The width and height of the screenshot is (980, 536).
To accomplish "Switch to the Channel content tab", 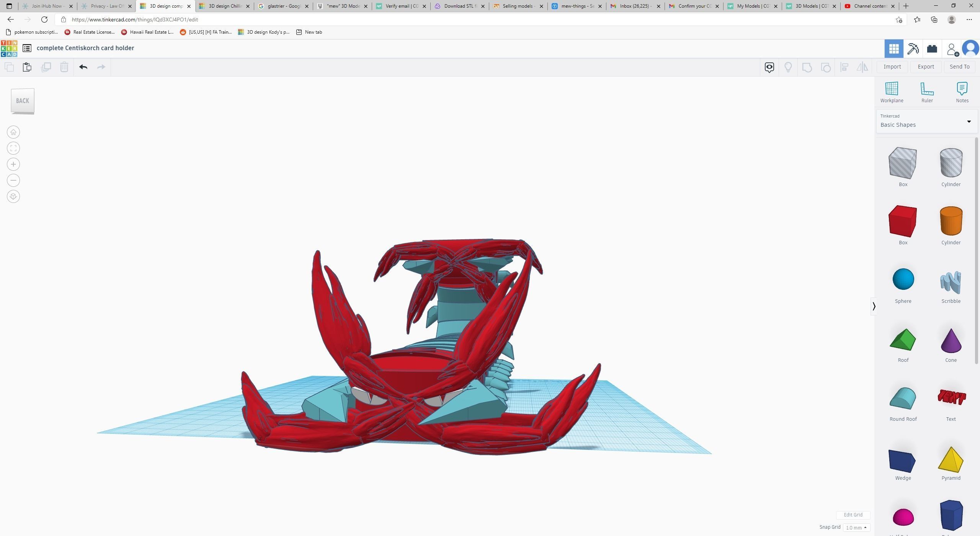I will (869, 6).
